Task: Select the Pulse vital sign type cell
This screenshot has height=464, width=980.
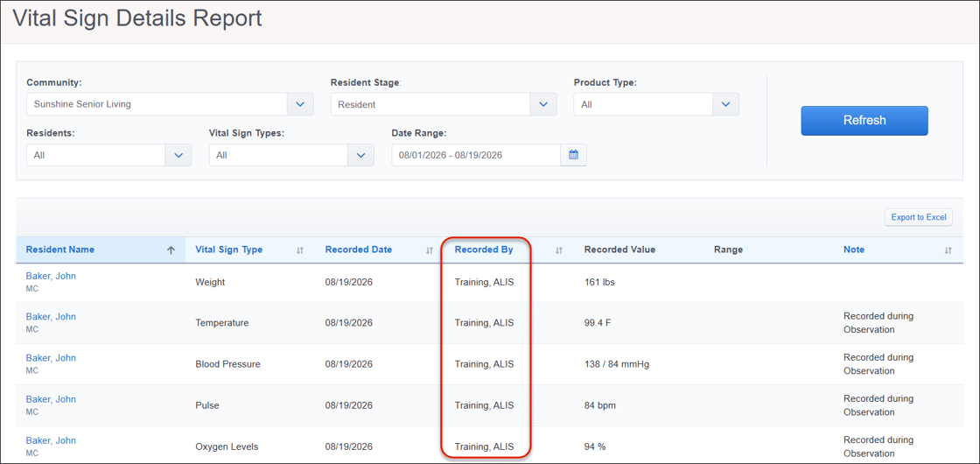Action: click(x=206, y=406)
